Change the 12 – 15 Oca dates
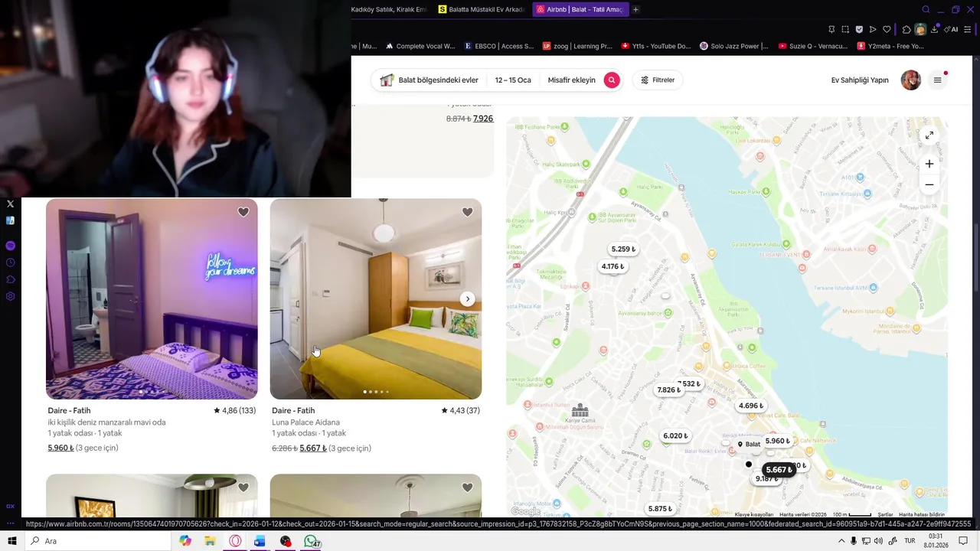Screen dimensions: 980x551 513,80
